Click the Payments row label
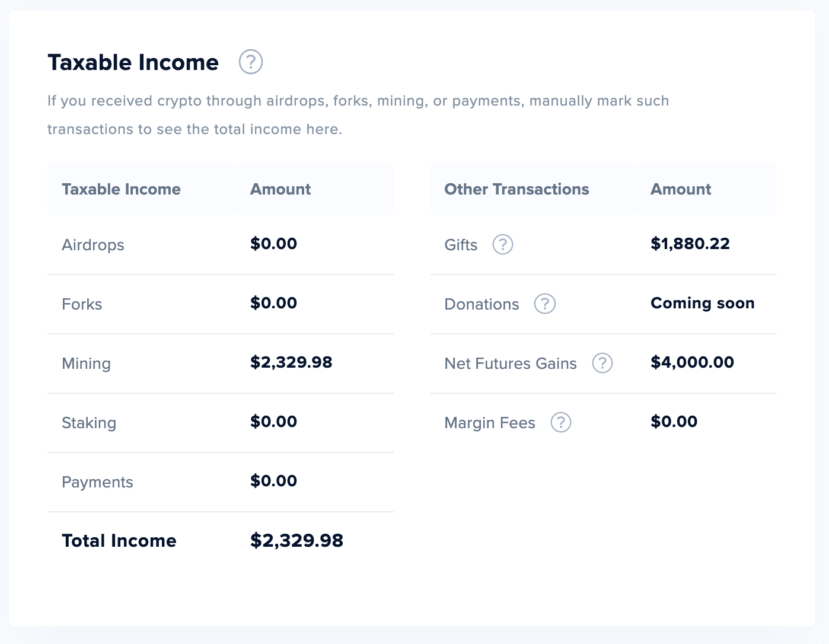This screenshot has height=644, width=829. (97, 482)
